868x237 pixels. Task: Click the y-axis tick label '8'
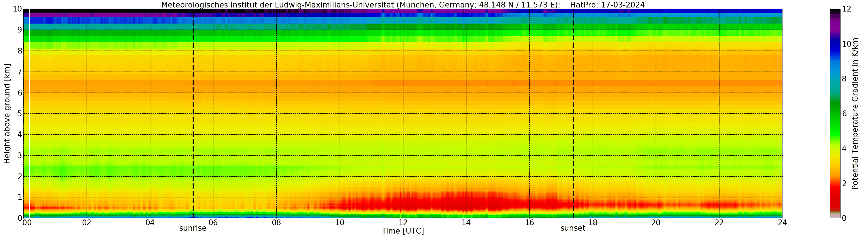(20, 51)
